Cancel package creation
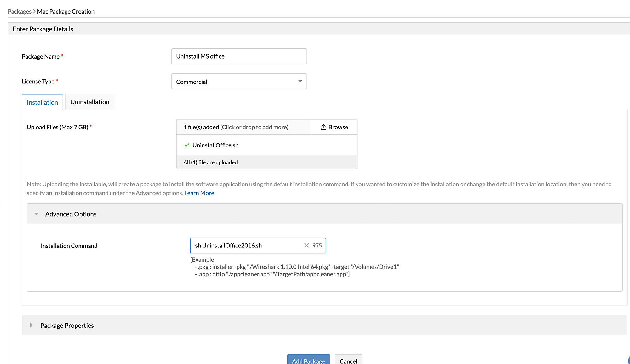 click(x=348, y=361)
